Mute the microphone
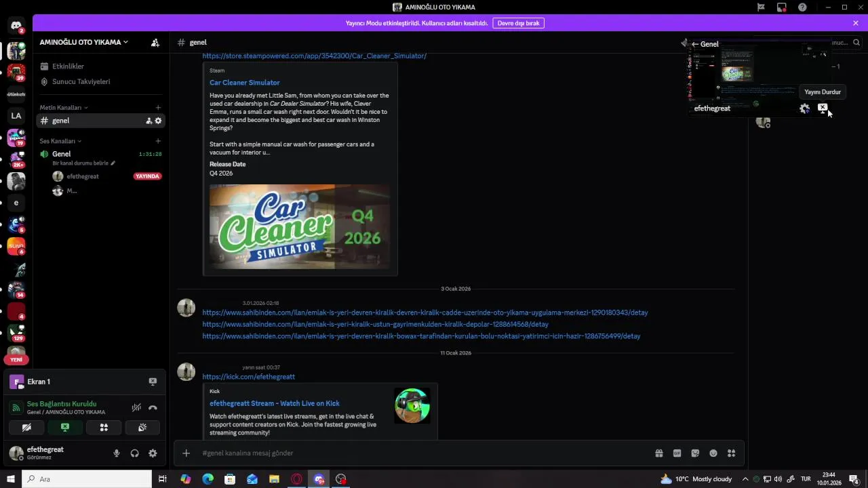The image size is (868, 488). [x=117, y=453]
